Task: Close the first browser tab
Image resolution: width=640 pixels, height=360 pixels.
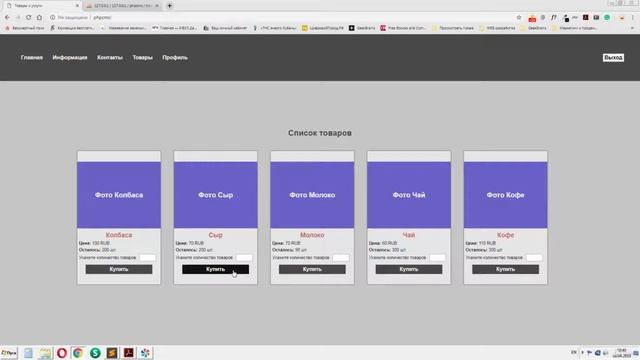Action: [x=77, y=6]
